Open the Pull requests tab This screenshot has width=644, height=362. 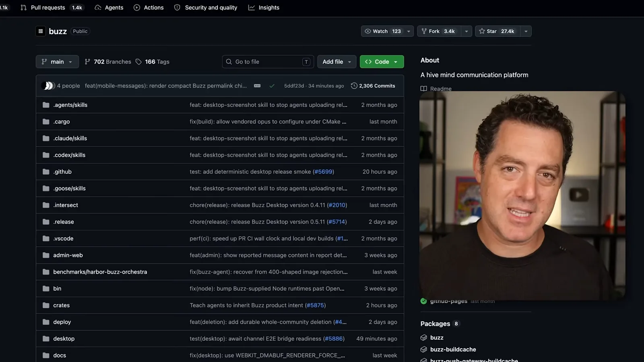pyautogui.click(x=52, y=8)
